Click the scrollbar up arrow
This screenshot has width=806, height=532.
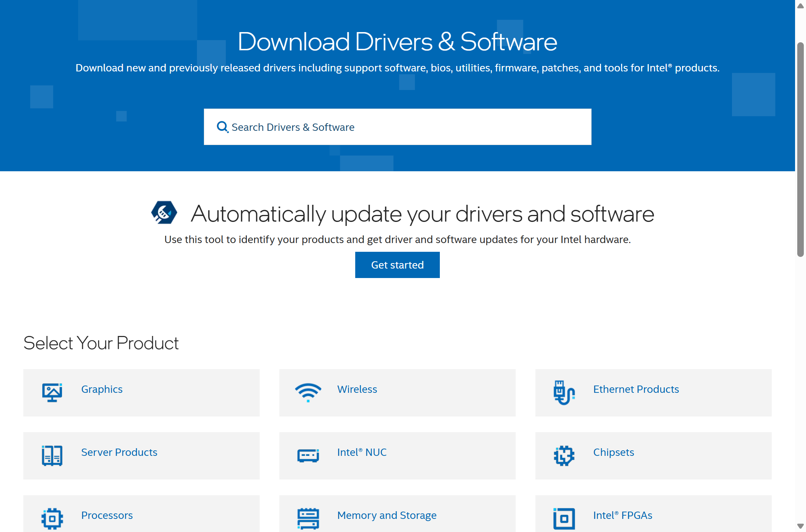pyautogui.click(x=801, y=6)
